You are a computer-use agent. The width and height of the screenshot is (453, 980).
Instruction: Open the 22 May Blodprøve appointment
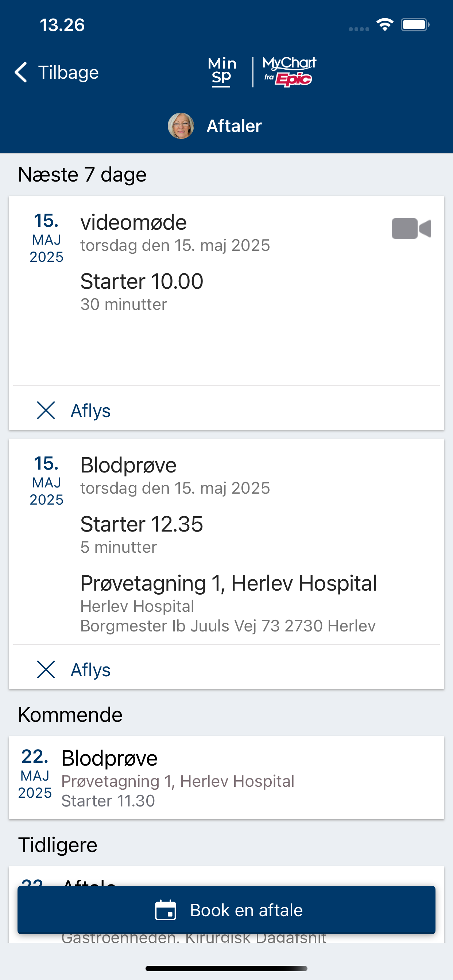(x=226, y=778)
